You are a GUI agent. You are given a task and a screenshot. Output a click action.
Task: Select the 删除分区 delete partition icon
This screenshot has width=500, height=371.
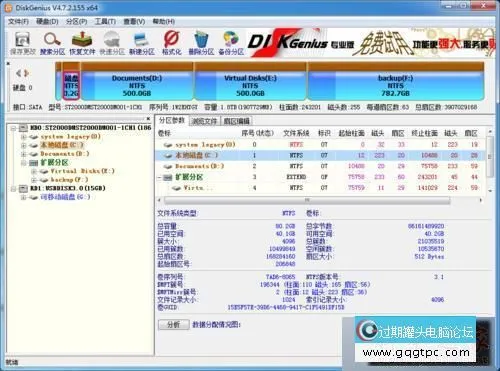[x=201, y=43]
